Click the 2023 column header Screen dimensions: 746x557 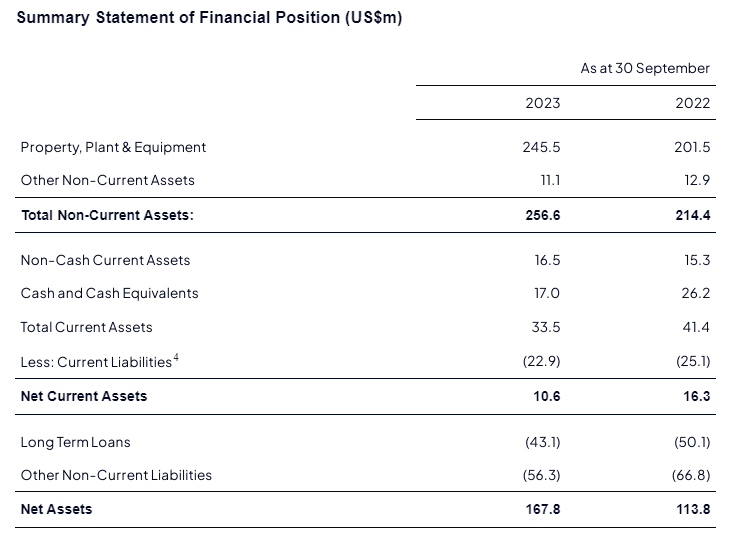[542, 103]
